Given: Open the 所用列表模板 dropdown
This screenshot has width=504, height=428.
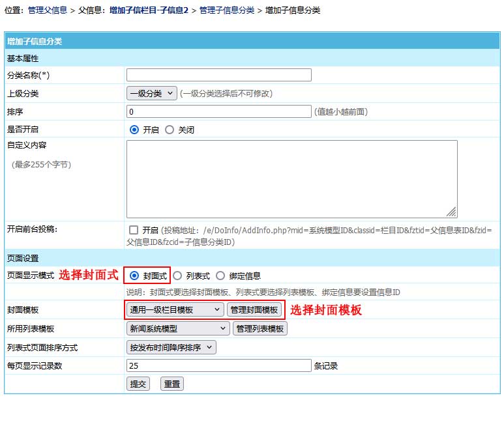Looking at the screenshot, I should [178, 329].
